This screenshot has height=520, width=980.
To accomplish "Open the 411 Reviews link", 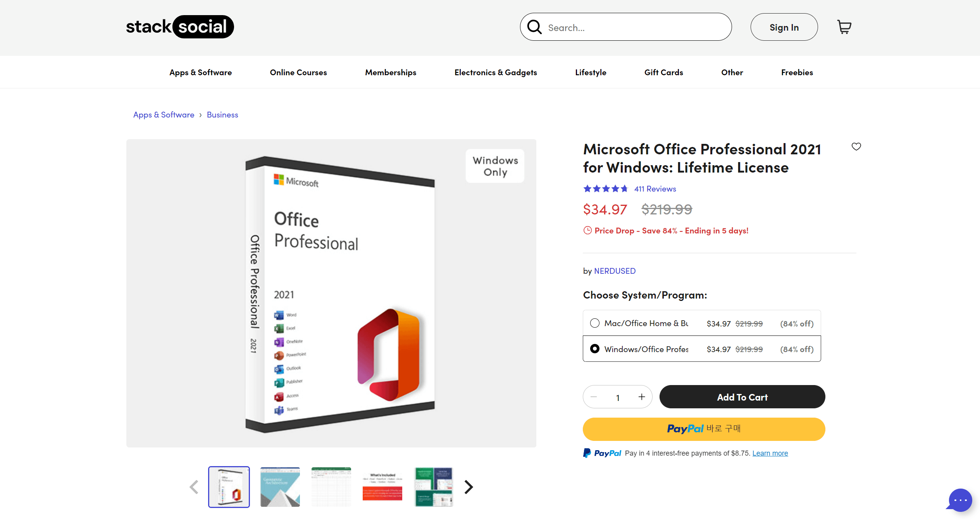I will 655,189.
